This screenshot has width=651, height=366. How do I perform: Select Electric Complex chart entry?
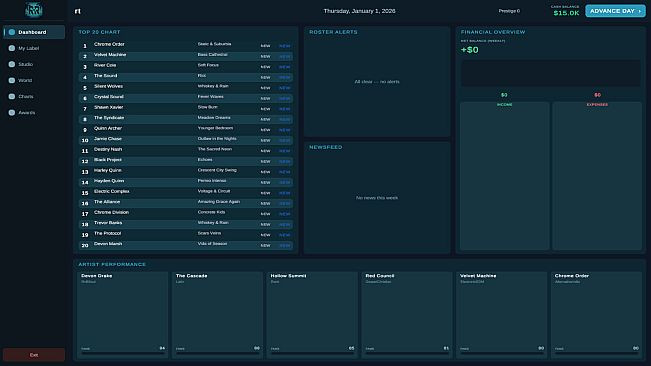coord(186,193)
